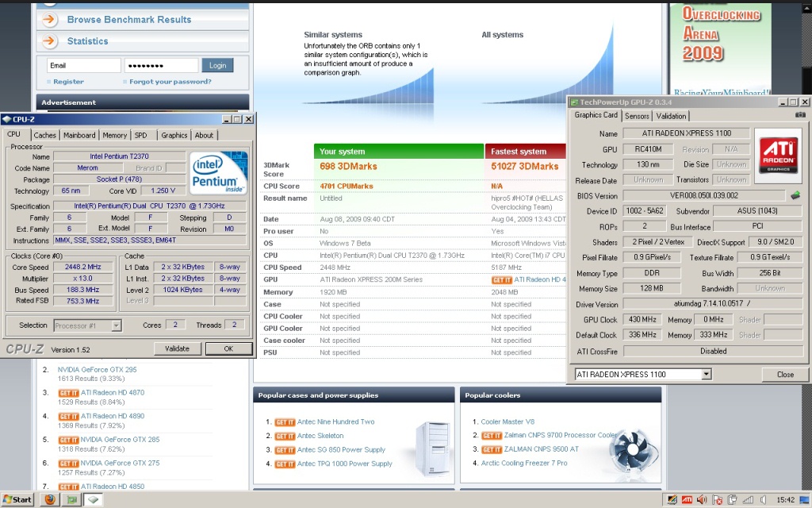812x508 pixels.
Task: Click the PC case image in Popular cases
Action: [431, 449]
